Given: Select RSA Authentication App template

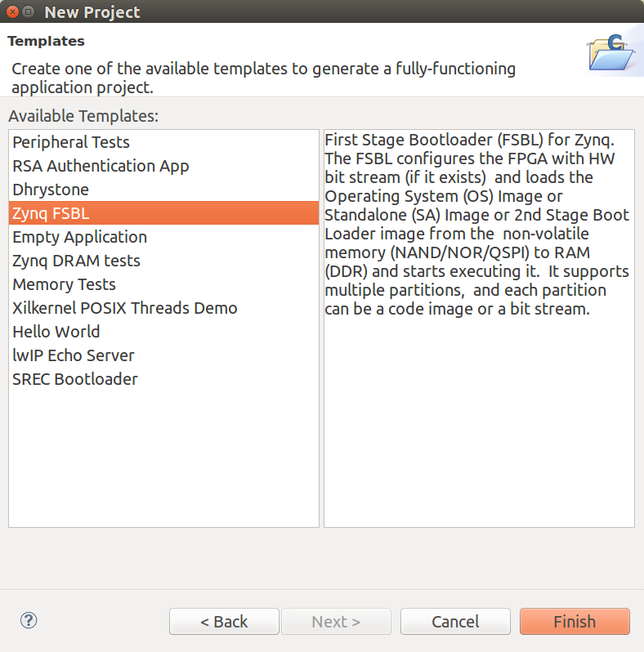Looking at the screenshot, I should [x=101, y=166].
